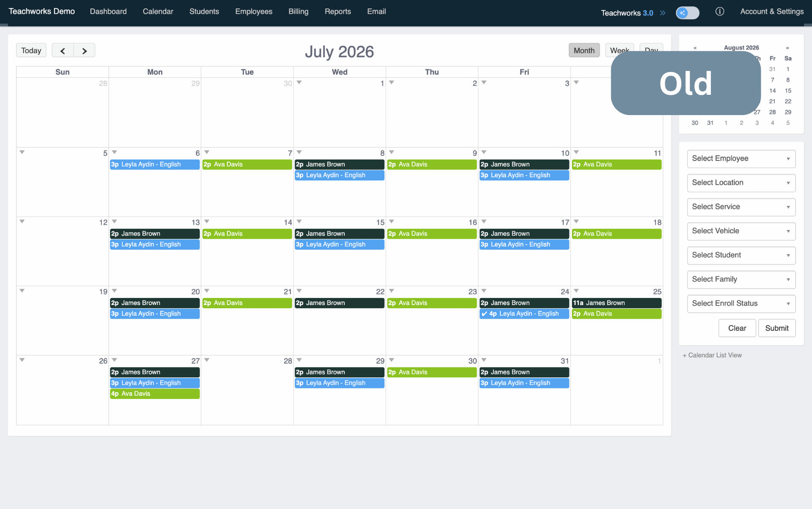812x509 pixels.
Task: Open the day menu triangle for July 1
Action: click(x=299, y=83)
